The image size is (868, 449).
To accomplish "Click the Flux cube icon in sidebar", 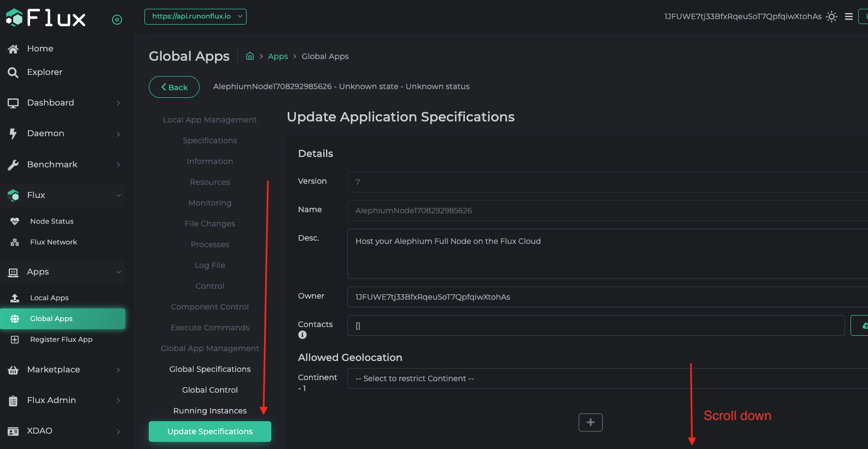I will click(13, 195).
